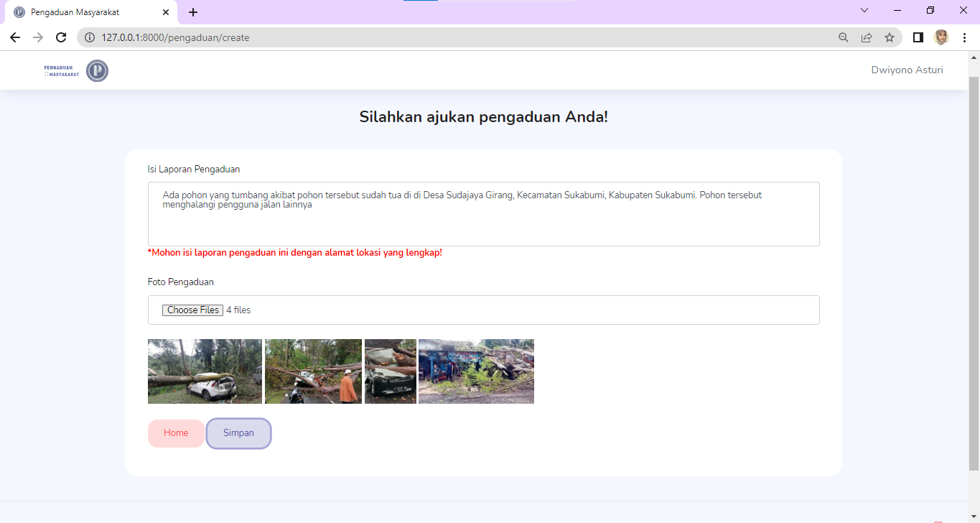980x523 pixels.
Task: Click the Chrome profile avatar
Action: tap(941, 37)
